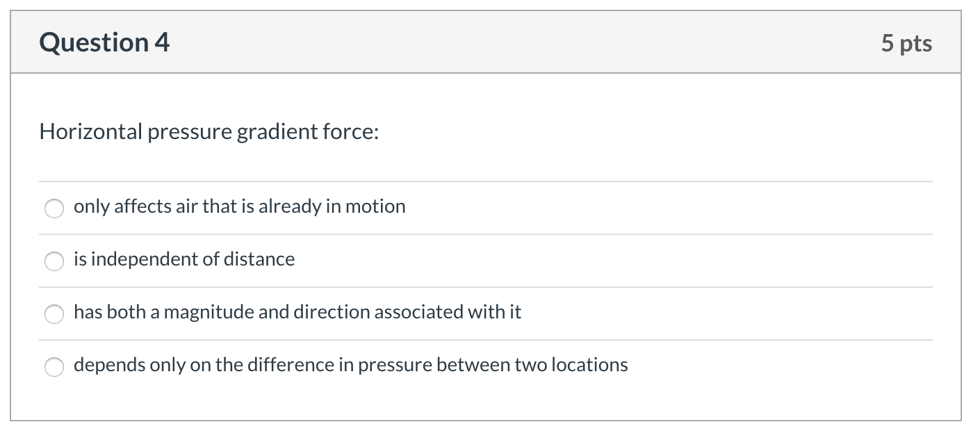Click the answer text "has both a magnitude and direction"

pyautogui.click(x=297, y=313)
